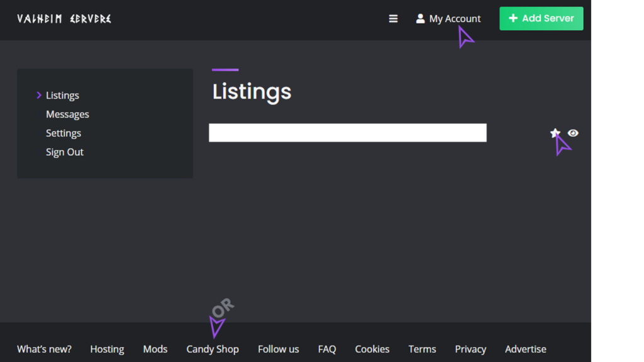Open Messages in the sidebar
644x362 pixels.
pos(67,114)
